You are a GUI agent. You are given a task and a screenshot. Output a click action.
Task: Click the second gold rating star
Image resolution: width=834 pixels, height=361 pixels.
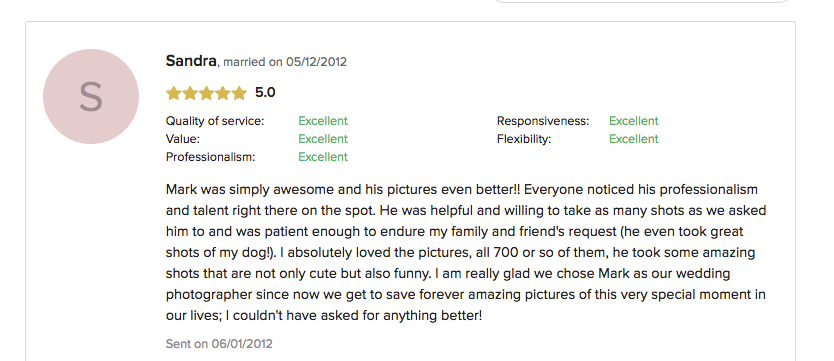tap(190, 93)
